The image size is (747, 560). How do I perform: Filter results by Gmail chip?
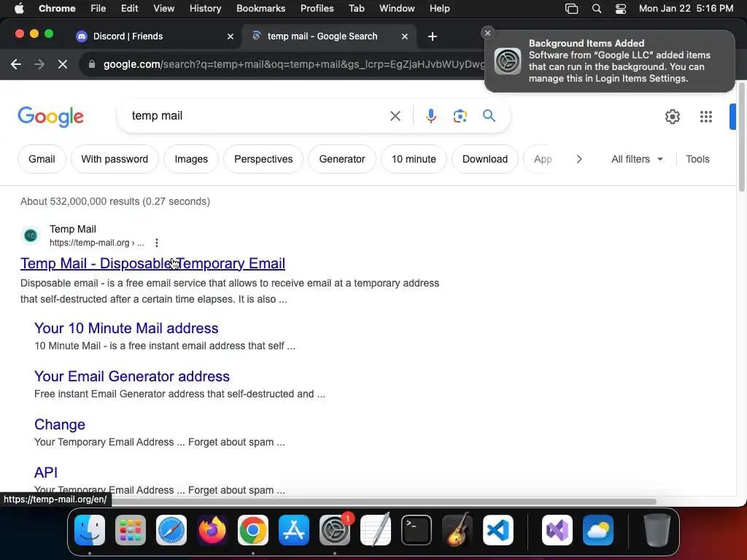(42, 159)
